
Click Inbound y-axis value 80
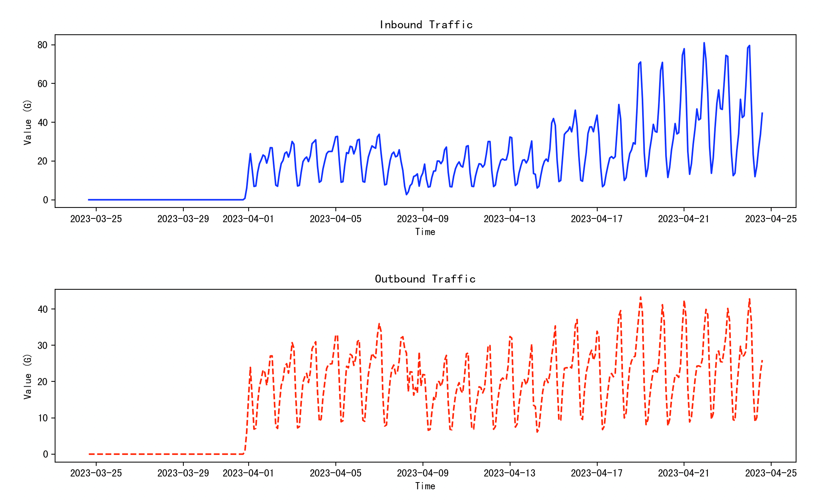pyautogui.click(x=43, y=45)
